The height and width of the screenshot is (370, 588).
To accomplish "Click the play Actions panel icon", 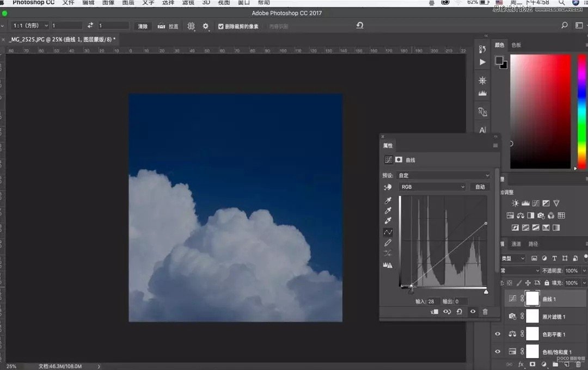I will click(x=482, y=62).
